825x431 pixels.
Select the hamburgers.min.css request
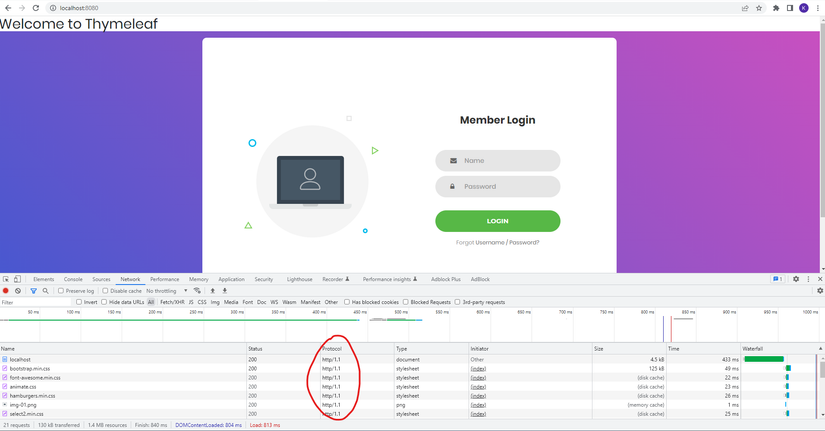[x=408, y=396]
